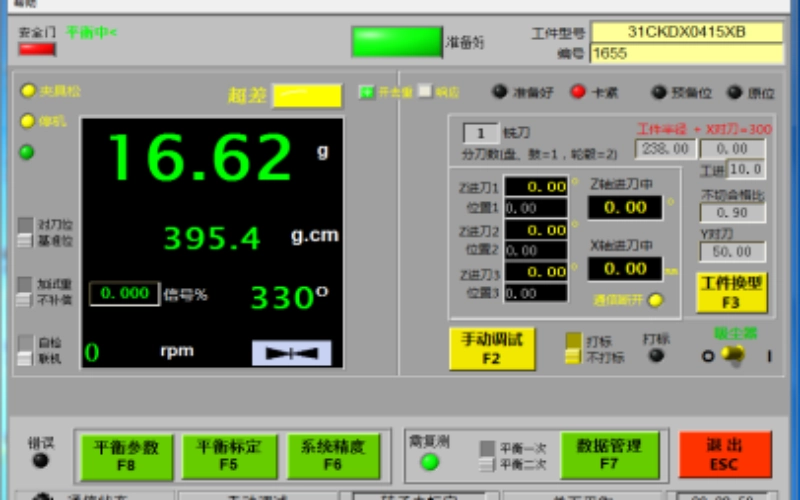
Task: Toggle the vacuum cleaner knob switch
Action: [733, 354]
